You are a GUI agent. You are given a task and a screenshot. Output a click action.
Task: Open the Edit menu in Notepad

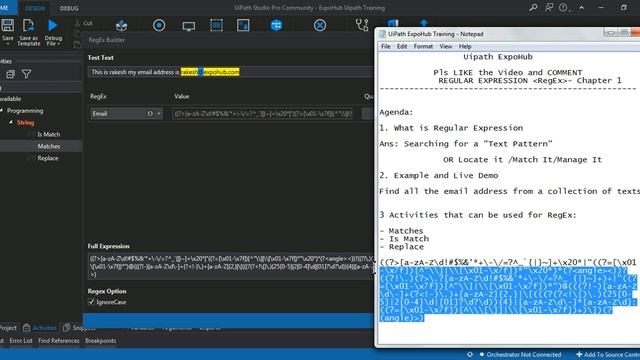tap(402, 47)
